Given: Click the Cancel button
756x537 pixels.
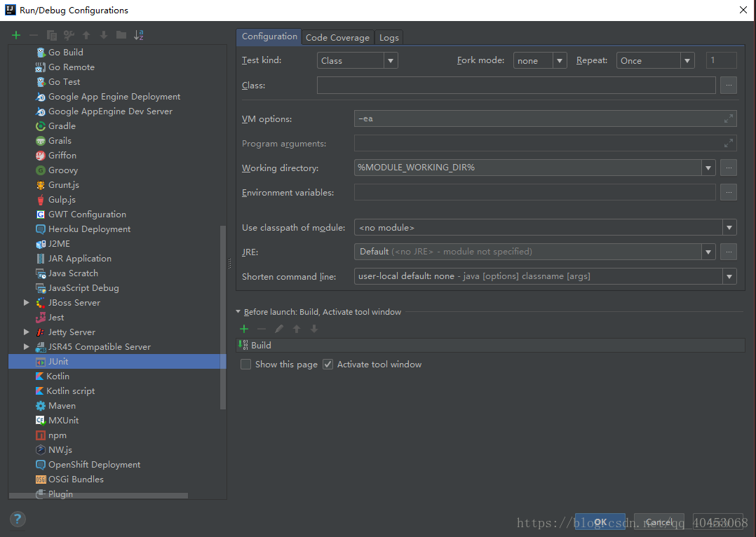Looking at the screenshot, I should (x=659, y=522).
